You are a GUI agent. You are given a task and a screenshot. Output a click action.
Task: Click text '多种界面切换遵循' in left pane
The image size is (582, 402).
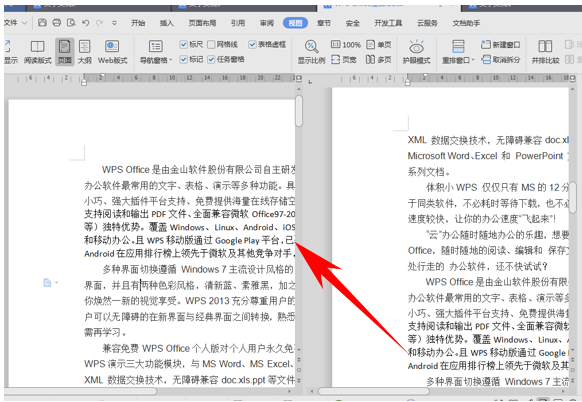click(x=140, y=269)
